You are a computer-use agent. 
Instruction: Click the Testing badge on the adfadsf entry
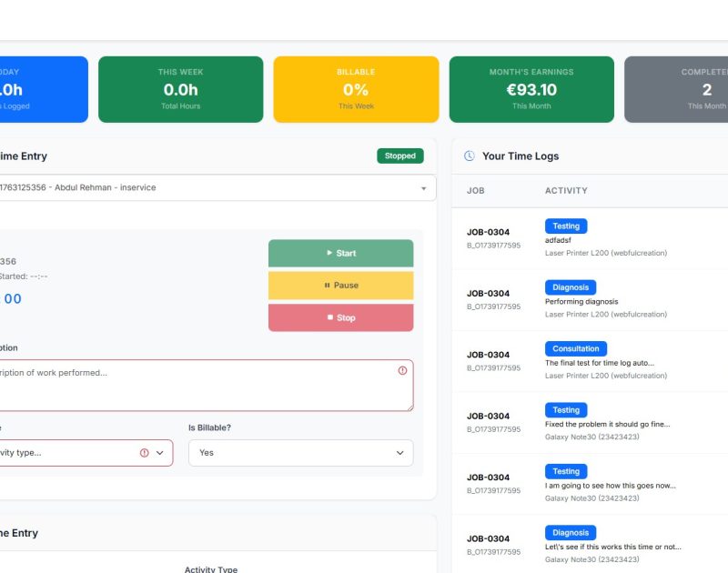point(566,226)
